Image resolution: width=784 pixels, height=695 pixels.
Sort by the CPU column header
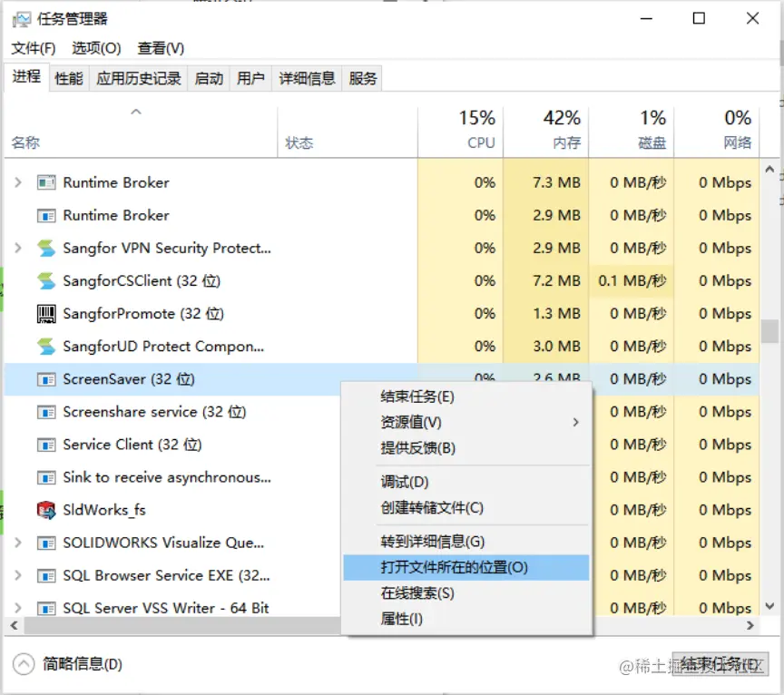pyautogui.click(x=460, y=132)
